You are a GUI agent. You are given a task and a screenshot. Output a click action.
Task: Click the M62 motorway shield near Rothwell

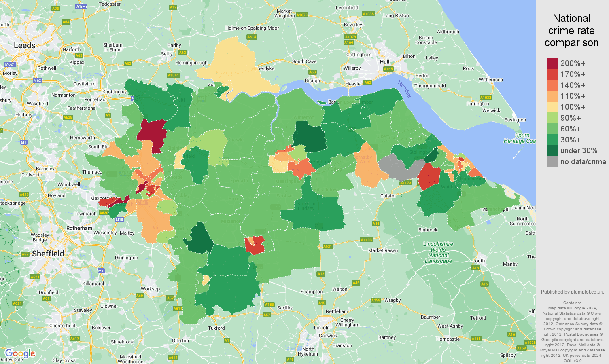37,80
